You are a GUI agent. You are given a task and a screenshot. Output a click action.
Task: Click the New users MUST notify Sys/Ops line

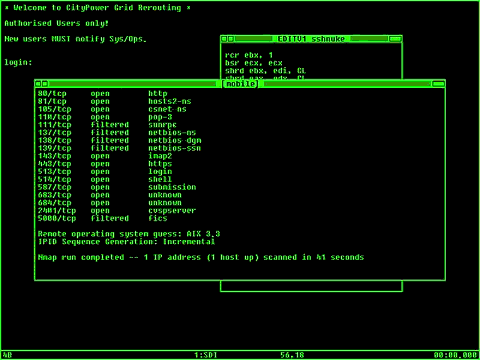click(x=75, y=39)
